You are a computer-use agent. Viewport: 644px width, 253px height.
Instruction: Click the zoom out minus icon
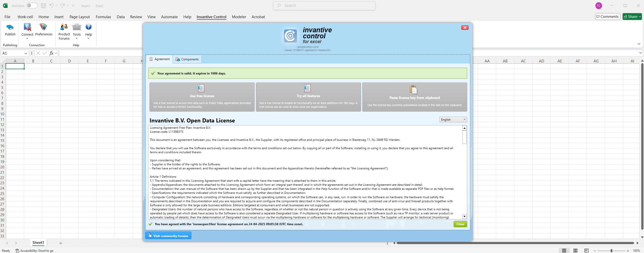[595, 251]
